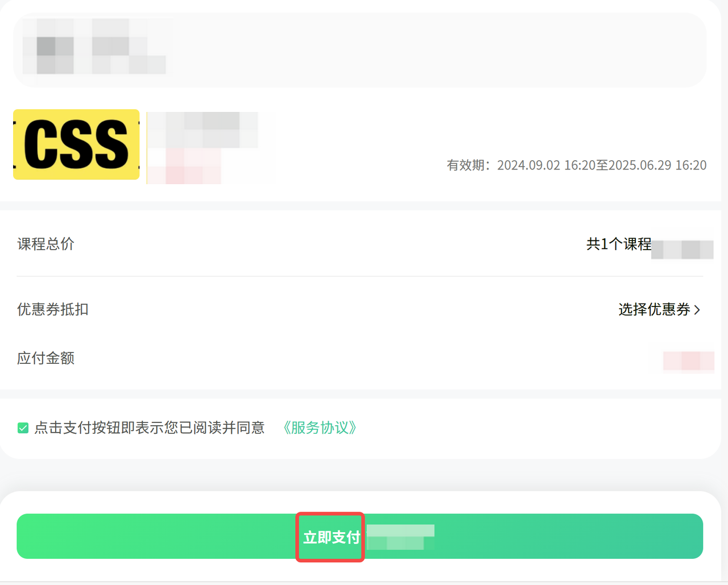Screen dimensions: 728x585
Task: Click the yellow CSS course thumbnail
Action: pyautogui.click(x=76, y=144)
